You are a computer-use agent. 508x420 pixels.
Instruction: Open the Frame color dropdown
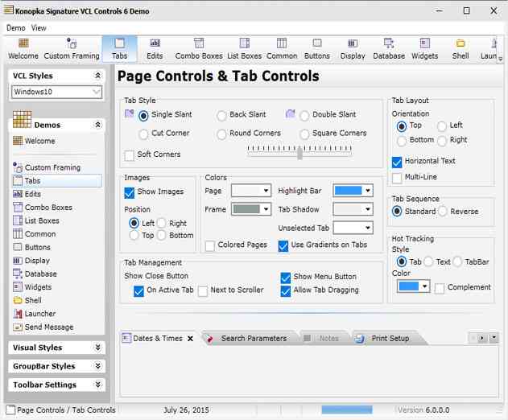(x=251, y=209)
